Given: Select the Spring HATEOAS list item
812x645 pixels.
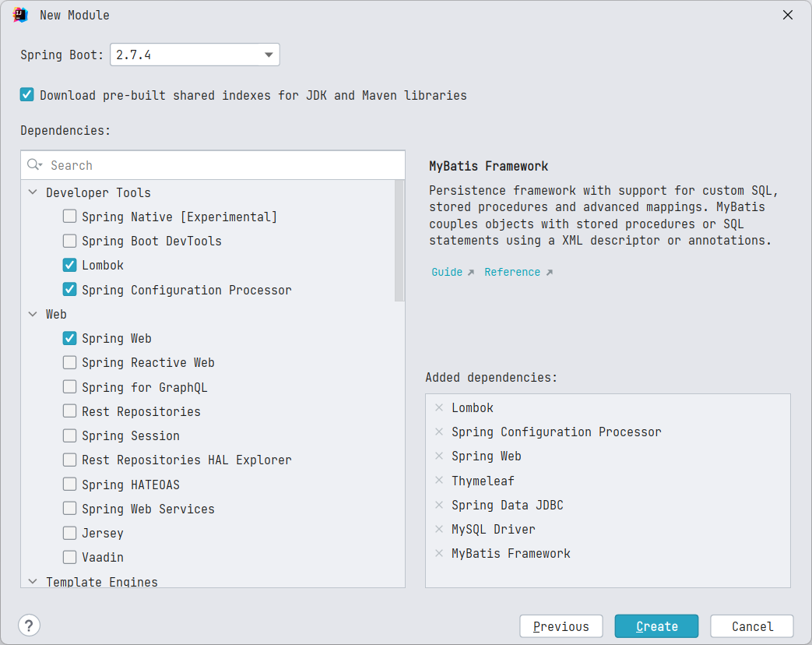Looking at the screenshot, I should coord(130,485).
